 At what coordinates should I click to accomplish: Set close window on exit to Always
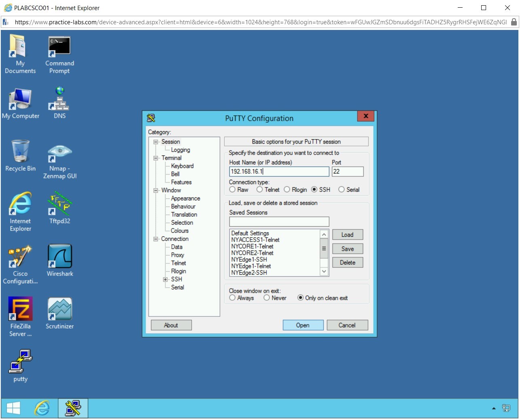click(232, 298)
